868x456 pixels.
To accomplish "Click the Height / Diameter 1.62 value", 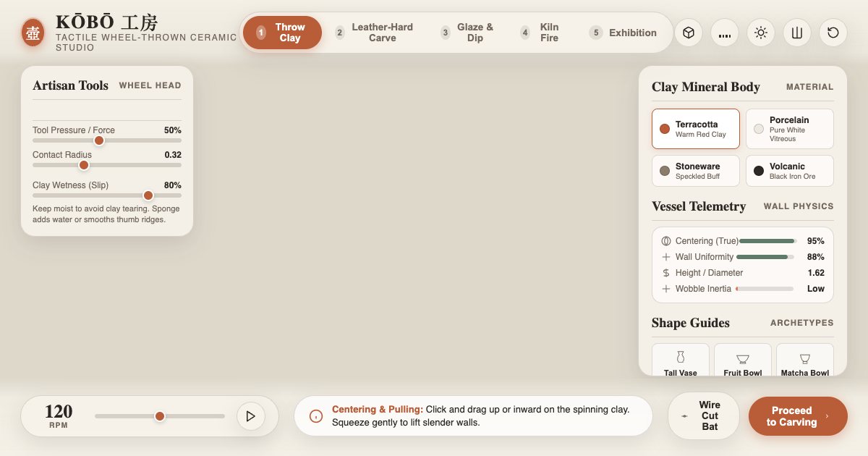I will pyautogui.click(x=816, y=273).
